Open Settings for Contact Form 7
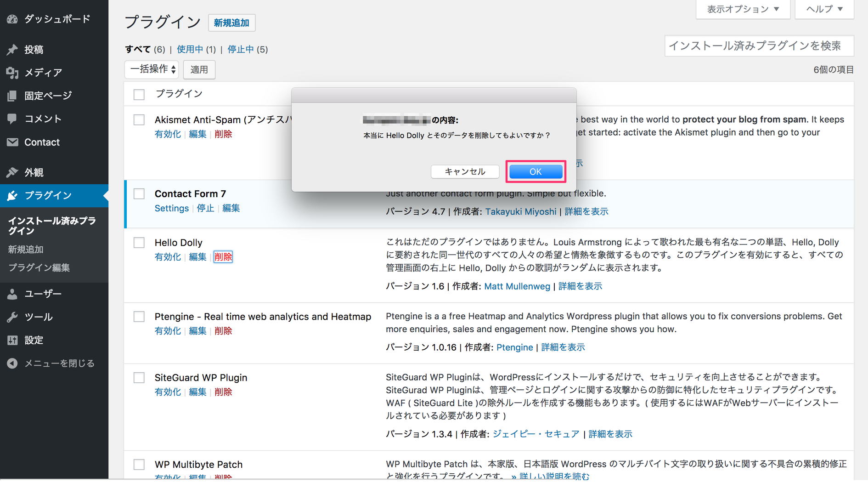The width and height of the screenshot is (868, 494). pyautogui.click(x=172, y=208)
